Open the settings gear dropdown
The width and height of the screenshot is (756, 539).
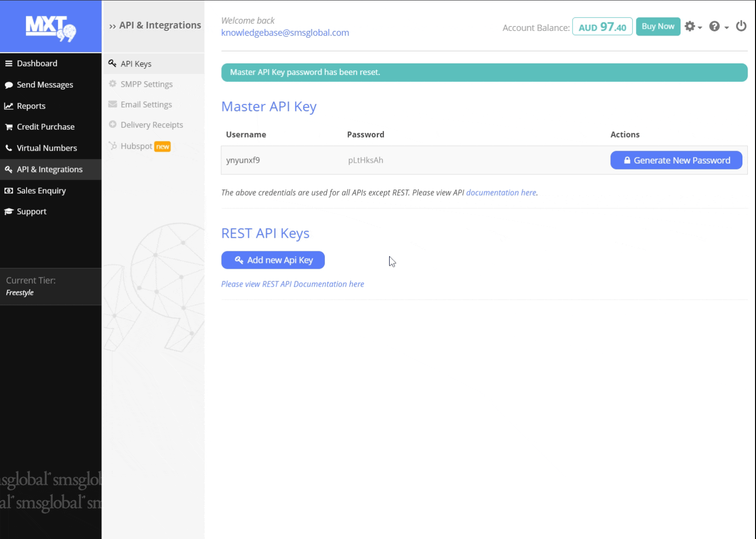[x=693, y=27]
